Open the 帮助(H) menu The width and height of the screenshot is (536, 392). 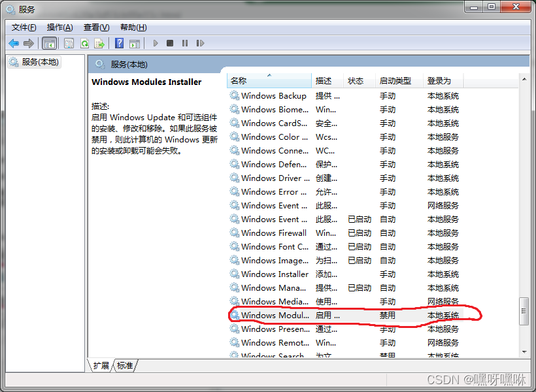click(133, 27)
